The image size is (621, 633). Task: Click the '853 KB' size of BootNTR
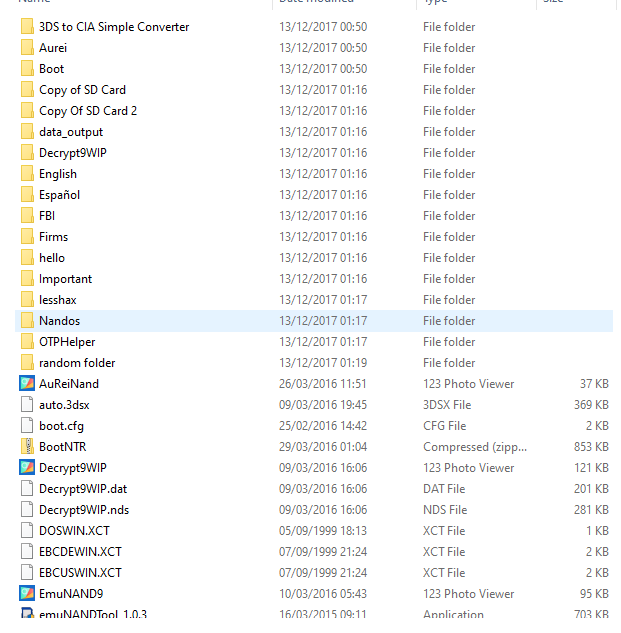pos(591,447)
